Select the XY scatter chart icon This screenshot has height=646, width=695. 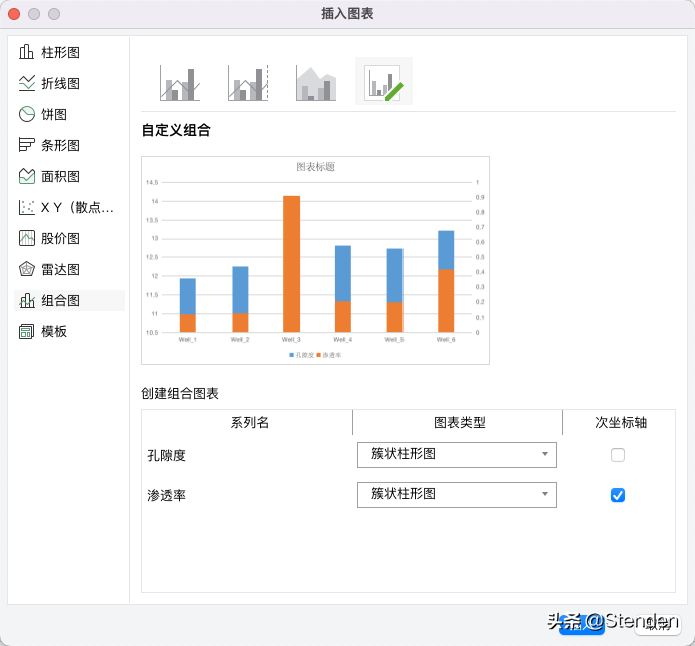click(27, 207)
